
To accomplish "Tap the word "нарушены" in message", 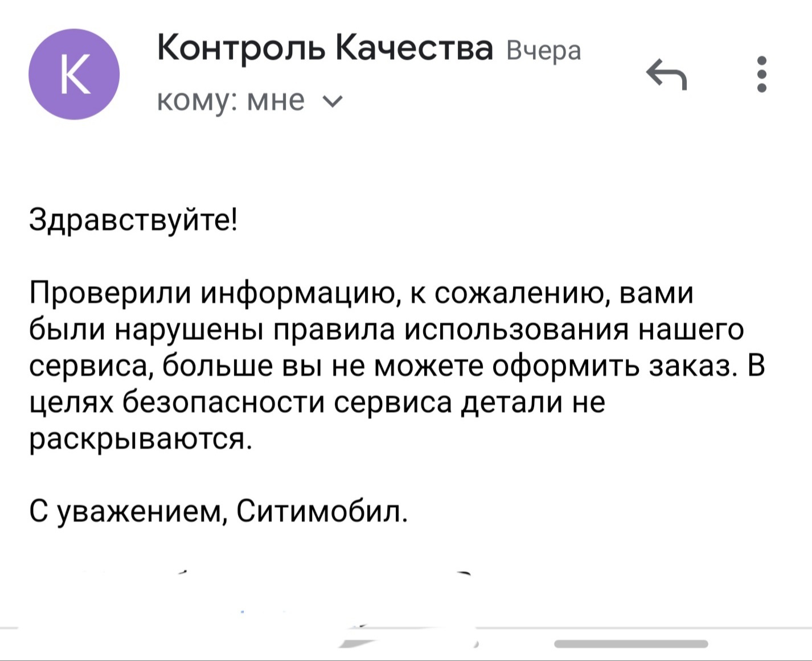I will [x=191, y=330].
